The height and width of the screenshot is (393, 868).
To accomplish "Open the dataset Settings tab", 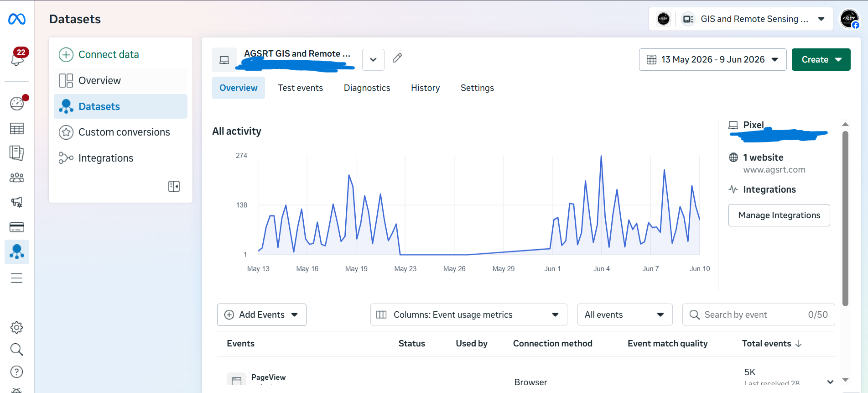I will pos(477,88).
